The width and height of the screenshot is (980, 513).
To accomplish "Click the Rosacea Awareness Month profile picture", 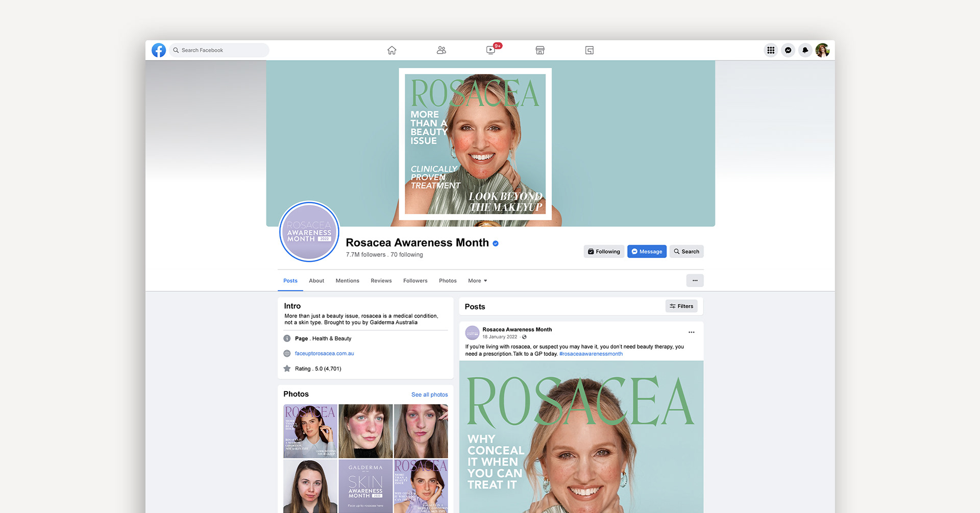I will point(309,232).
